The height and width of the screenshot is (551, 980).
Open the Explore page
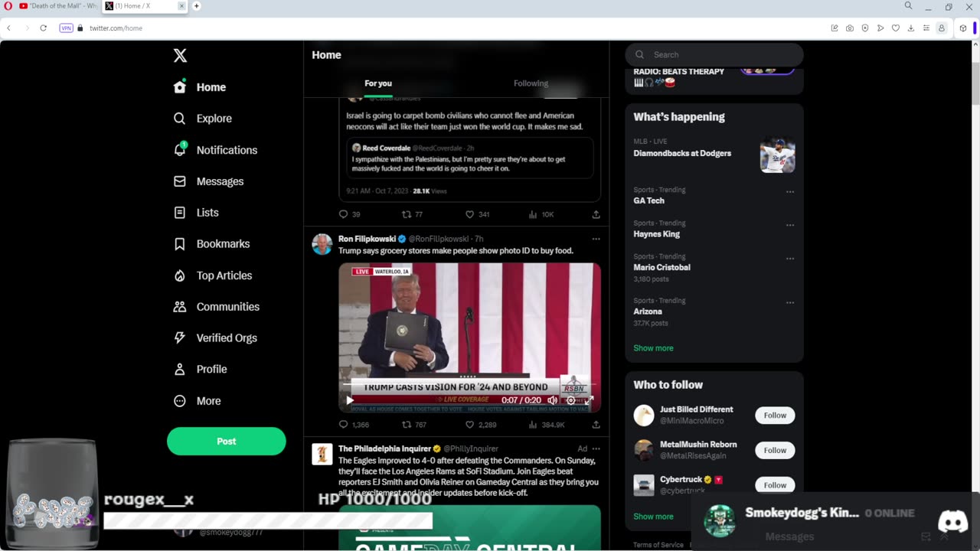203,119
